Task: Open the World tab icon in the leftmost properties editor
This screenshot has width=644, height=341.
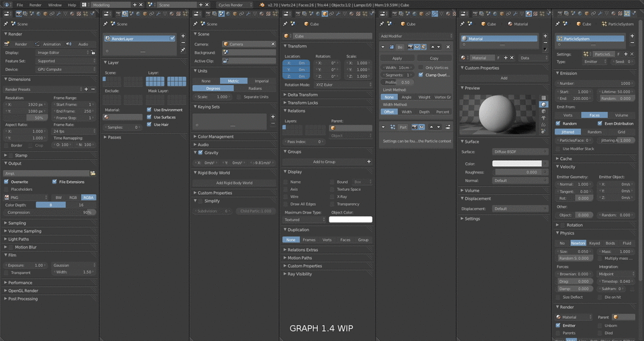Action: (38, 13)
